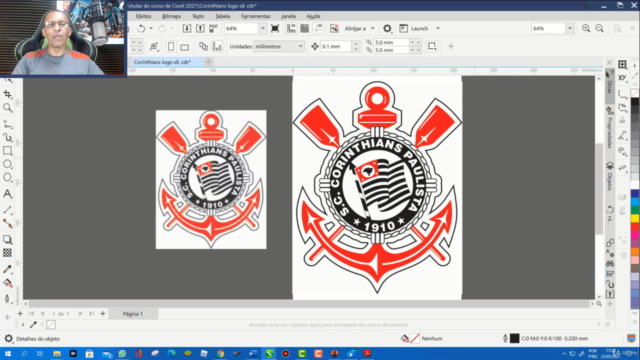The width and height of the screenshot is (640, 360).
Task: Pick the red swatch in color palette
Action: click(x=635, y=227)
